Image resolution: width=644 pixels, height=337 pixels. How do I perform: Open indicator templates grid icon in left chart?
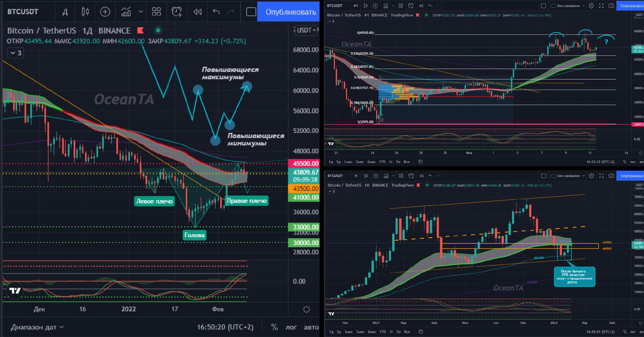coord(157,11)
